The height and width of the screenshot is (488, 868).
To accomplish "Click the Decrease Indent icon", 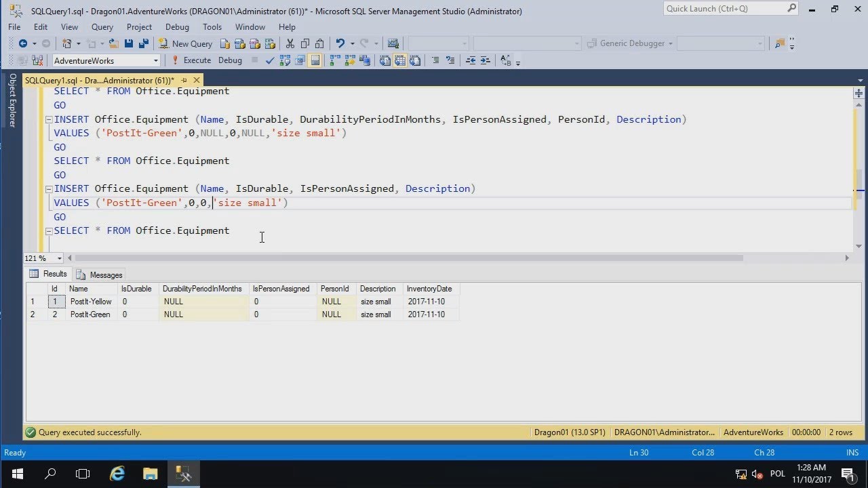I will 471,60.
